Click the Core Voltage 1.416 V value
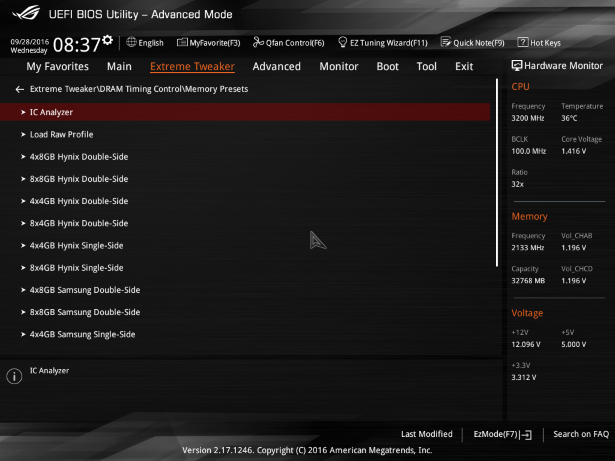615x461 pixels. 574,151
